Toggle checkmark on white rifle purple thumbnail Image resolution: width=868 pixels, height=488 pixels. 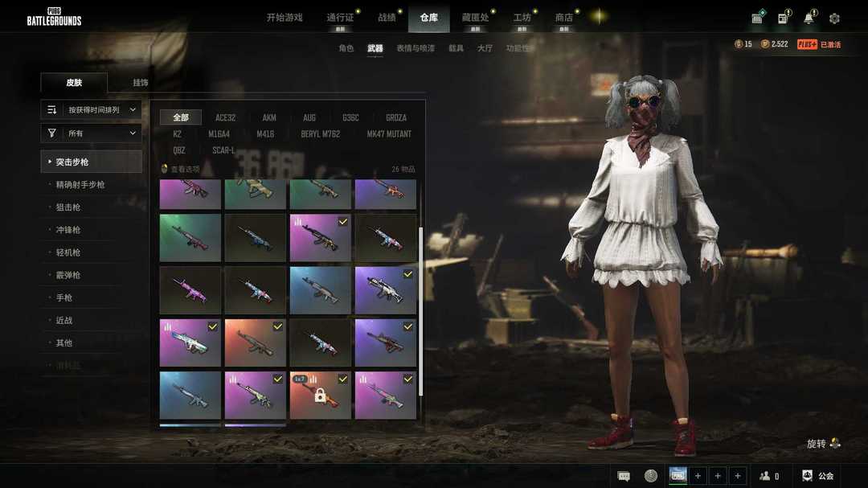click(407, 274)
